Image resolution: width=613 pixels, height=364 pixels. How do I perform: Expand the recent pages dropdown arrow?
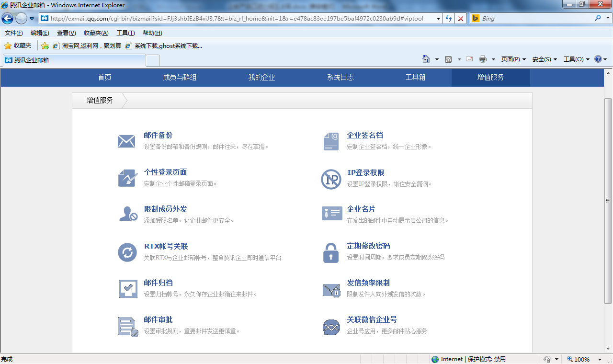tap(32, 18)
